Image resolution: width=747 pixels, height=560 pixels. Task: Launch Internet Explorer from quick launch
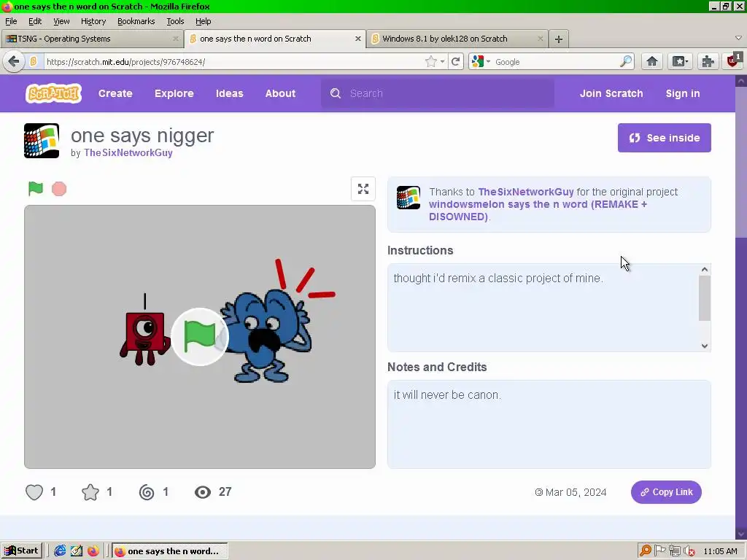(x=60, y=551)
